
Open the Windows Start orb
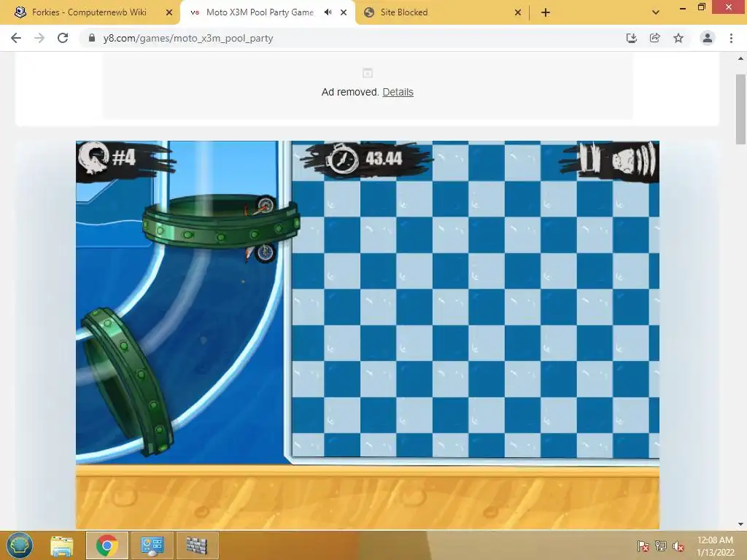click(x=20, y=545)
